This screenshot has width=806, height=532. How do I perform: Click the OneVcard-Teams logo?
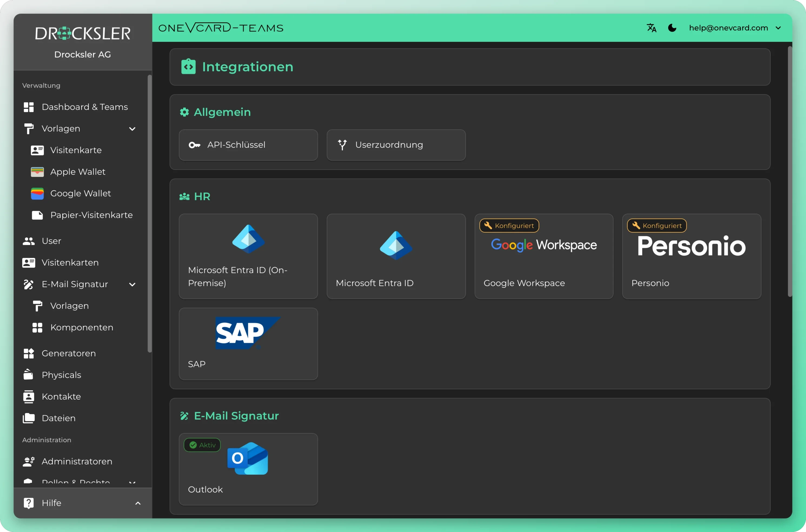[221, 28]
